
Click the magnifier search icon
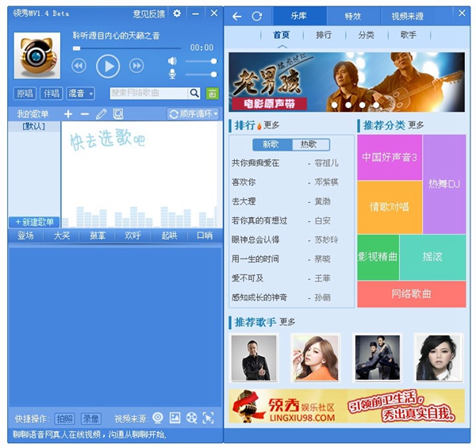194,94
